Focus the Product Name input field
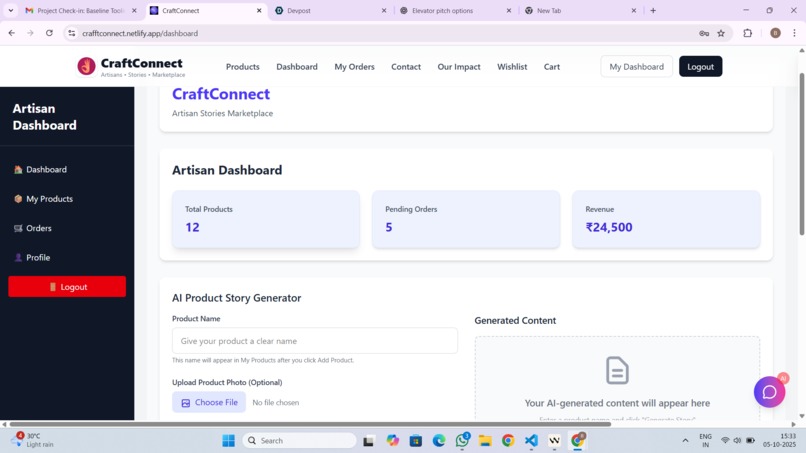 (x=315, y=340)
